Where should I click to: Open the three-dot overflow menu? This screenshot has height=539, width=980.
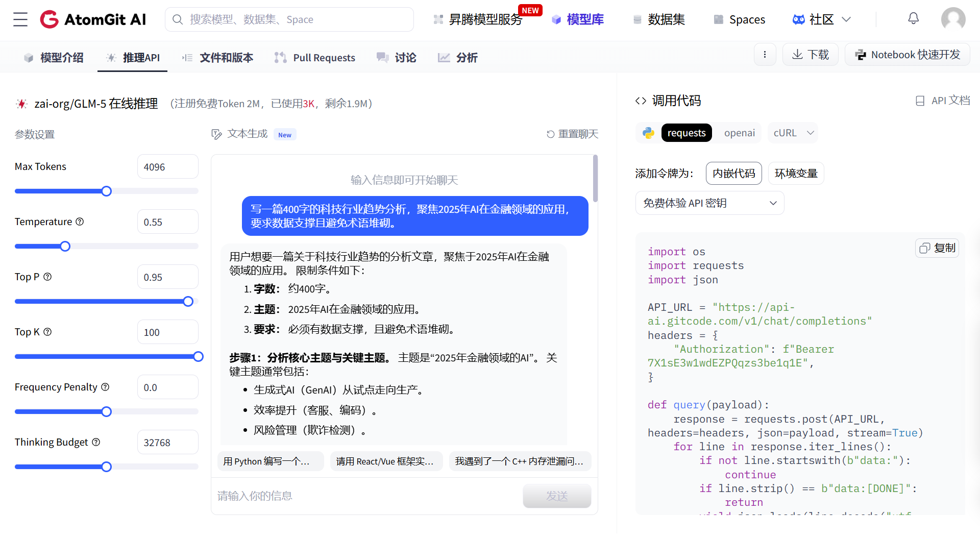(x=765, y=55)
